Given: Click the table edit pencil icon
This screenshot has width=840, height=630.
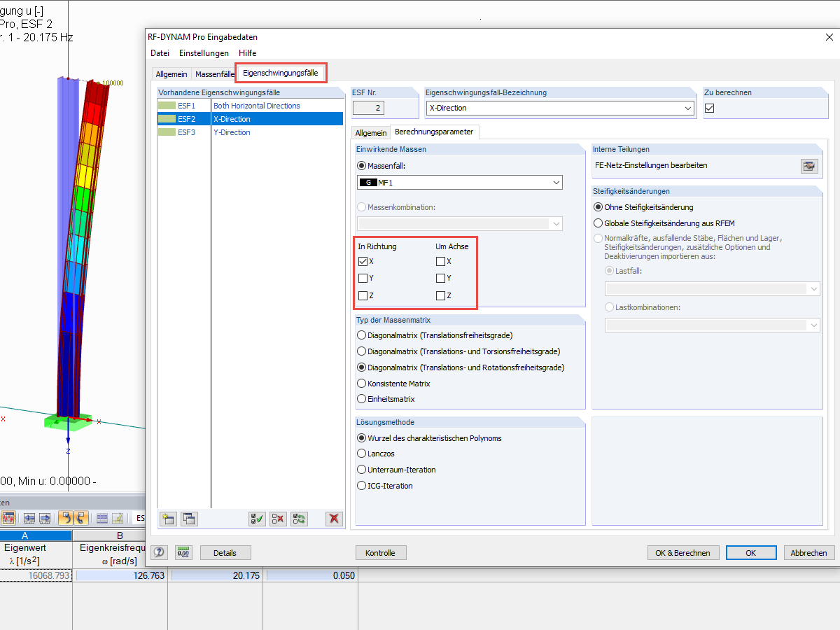Looking at the screenshot, I should point(118,518).
